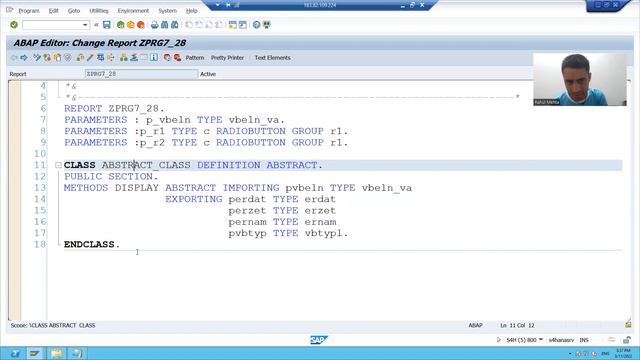Open the S4H (5) 800 system dropdown

tap(524, 340)
